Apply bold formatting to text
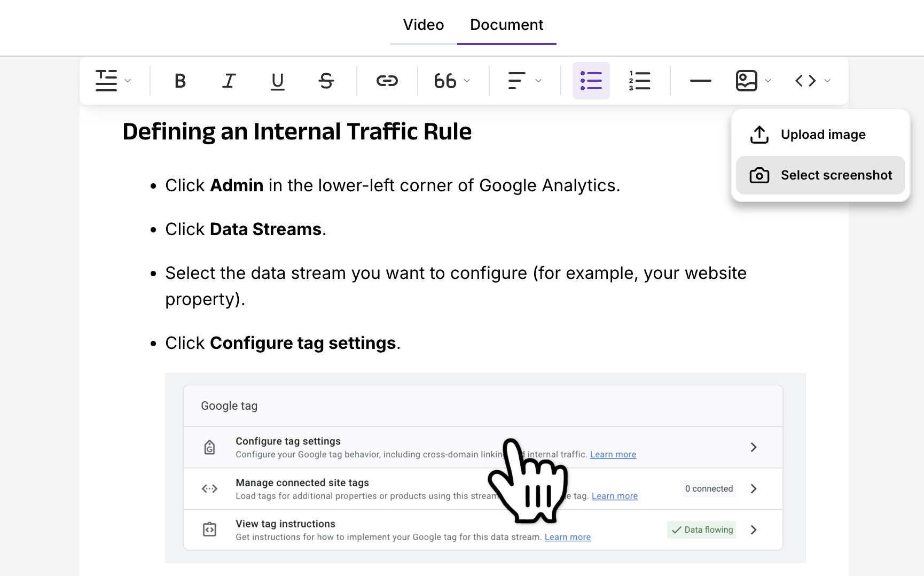924x576 pixels. (x=180, y=81)
